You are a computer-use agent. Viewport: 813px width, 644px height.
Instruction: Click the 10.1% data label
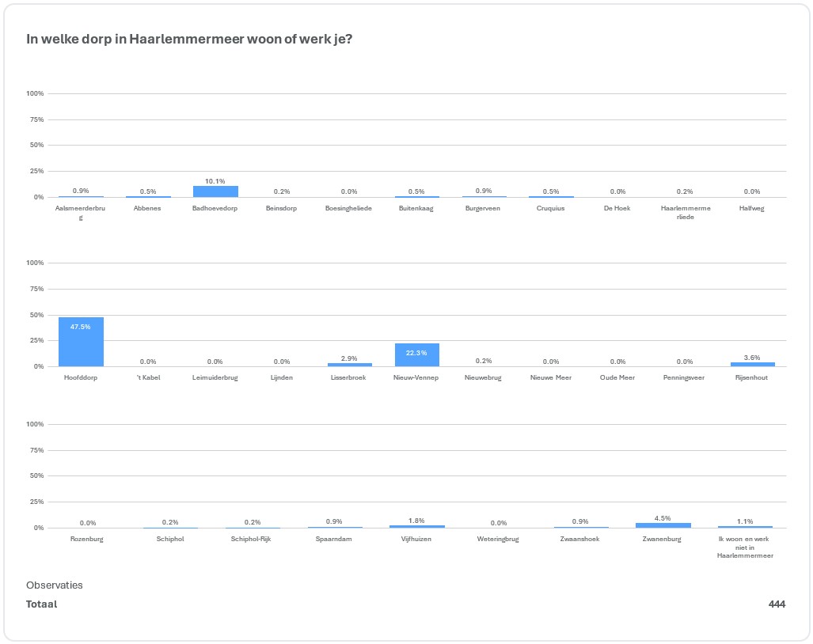[x=215, y=181]
